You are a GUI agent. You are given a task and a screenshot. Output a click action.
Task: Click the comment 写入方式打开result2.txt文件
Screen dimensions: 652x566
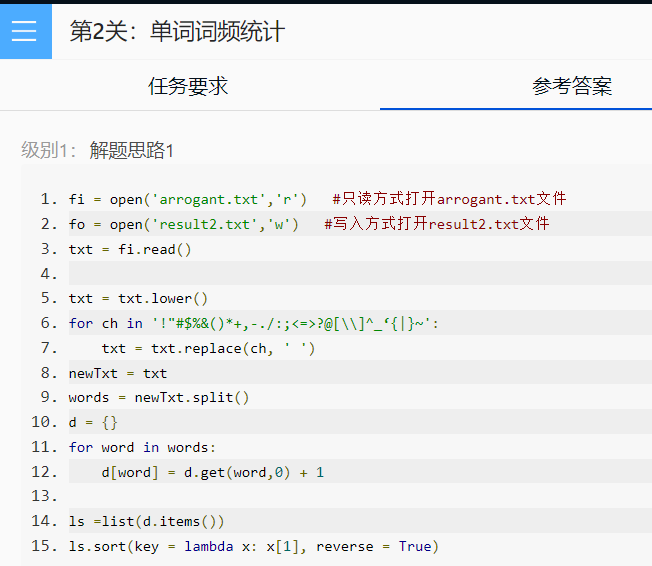[437, 224]
